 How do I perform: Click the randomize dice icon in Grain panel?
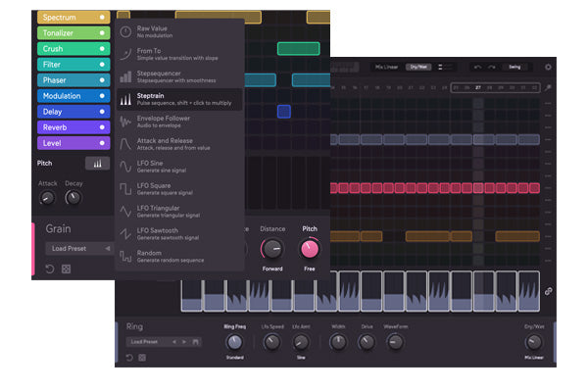tap(65, 268)
